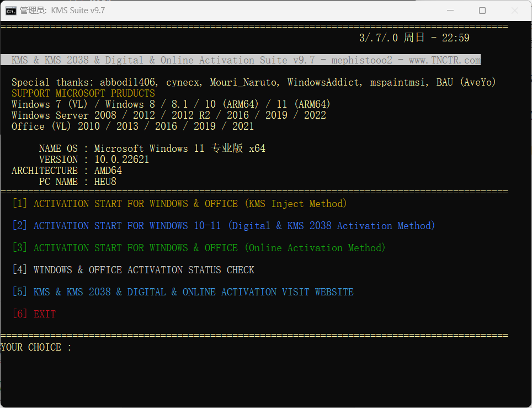Click the 'SUPPORT MICROSOFT PRUDUCTS' heading
Image resolution: width=532 pixels, height=408 pixels.
coord(83,93)
